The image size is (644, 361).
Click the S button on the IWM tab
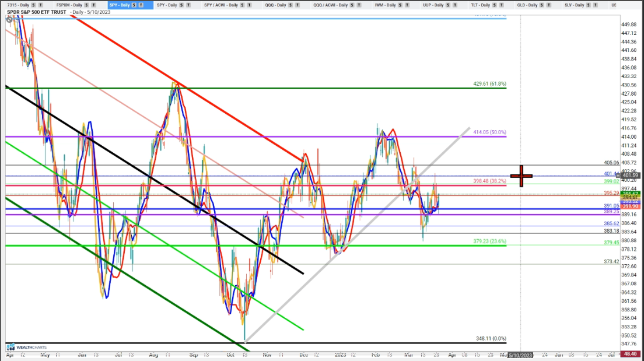tap(400, 5)
